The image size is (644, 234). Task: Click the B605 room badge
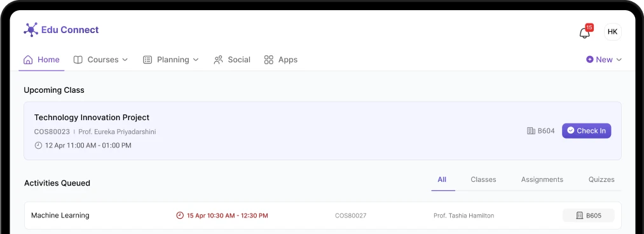589,216
